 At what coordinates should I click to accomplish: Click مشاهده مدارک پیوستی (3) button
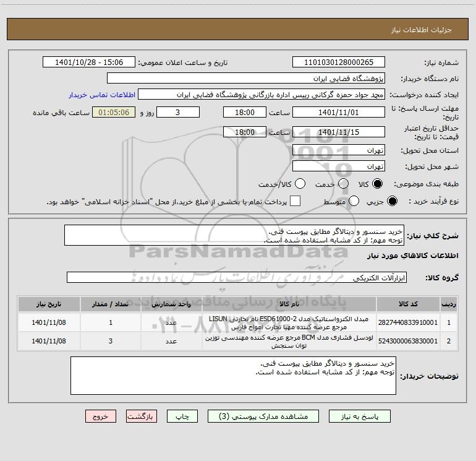click(x=263, y=416)
